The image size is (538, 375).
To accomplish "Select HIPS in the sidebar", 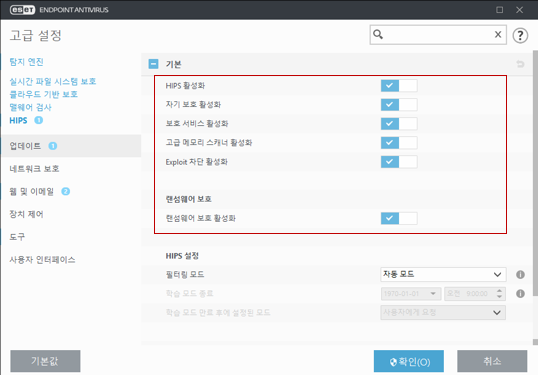I will [x=18, y=120].
